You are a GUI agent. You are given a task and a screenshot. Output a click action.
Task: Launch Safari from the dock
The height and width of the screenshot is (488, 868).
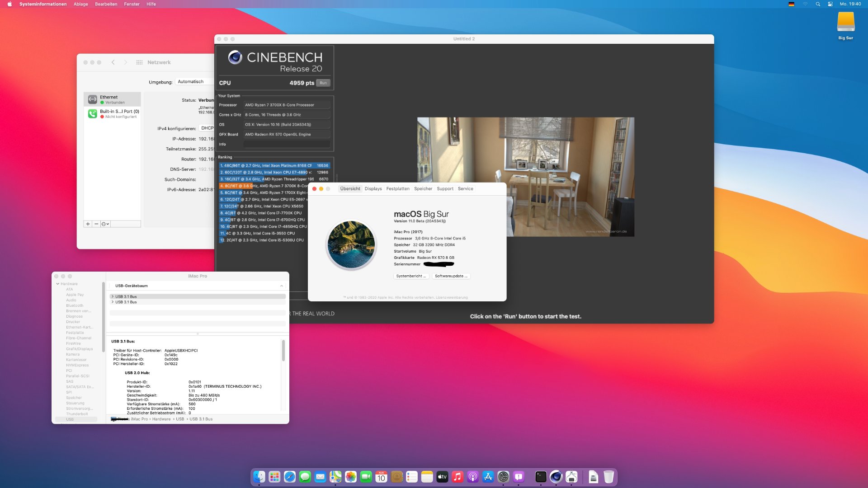click(x=290, y=477)
